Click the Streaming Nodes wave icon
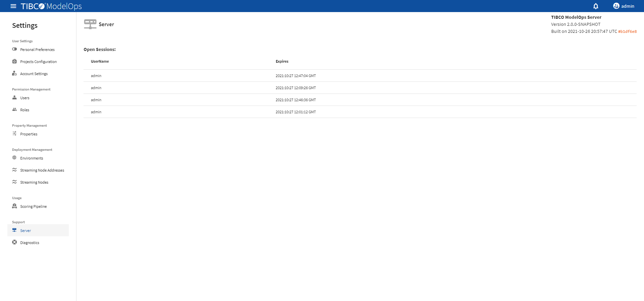The width and height of the screenshot is (644, 301). click(14, 182)
